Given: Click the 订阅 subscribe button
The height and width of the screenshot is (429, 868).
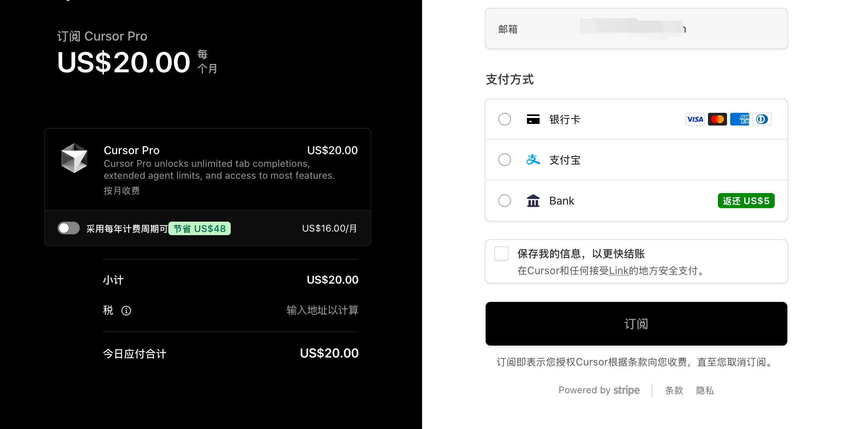Looking at the screenshot, I should 636,324.
